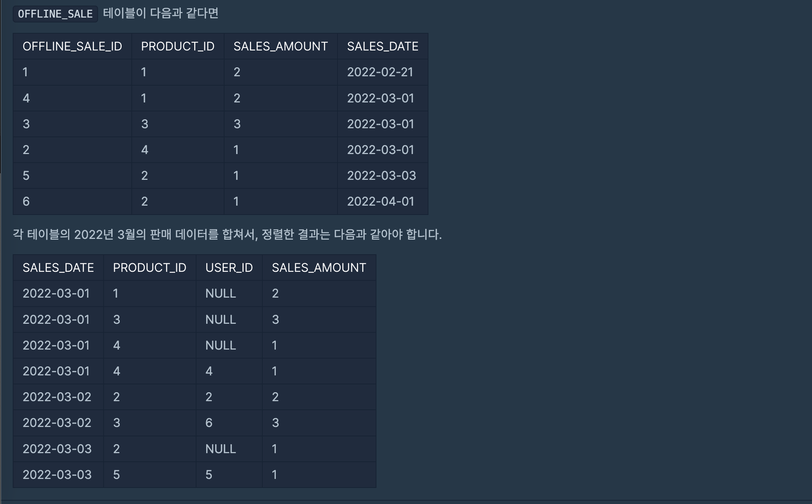The image size is (812, 504).
Task: Select the last row's 2022-03-03 date cell
Action: [x=57, y=475]
